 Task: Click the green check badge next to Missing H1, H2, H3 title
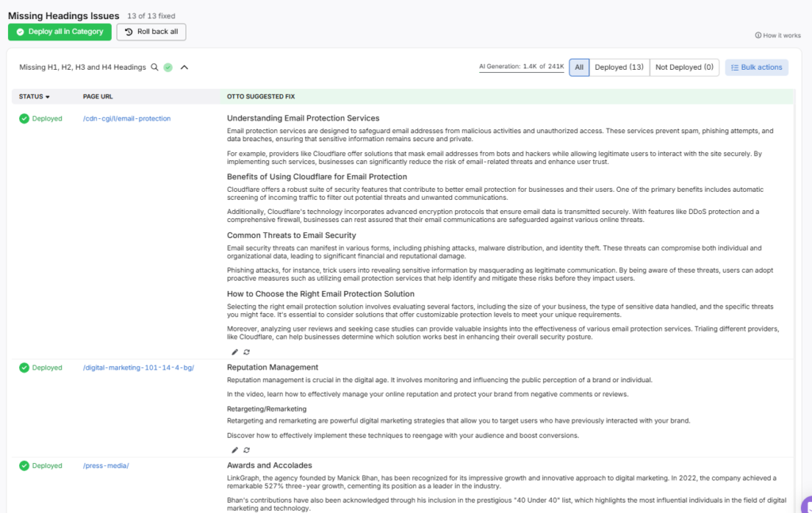(168, 67)
